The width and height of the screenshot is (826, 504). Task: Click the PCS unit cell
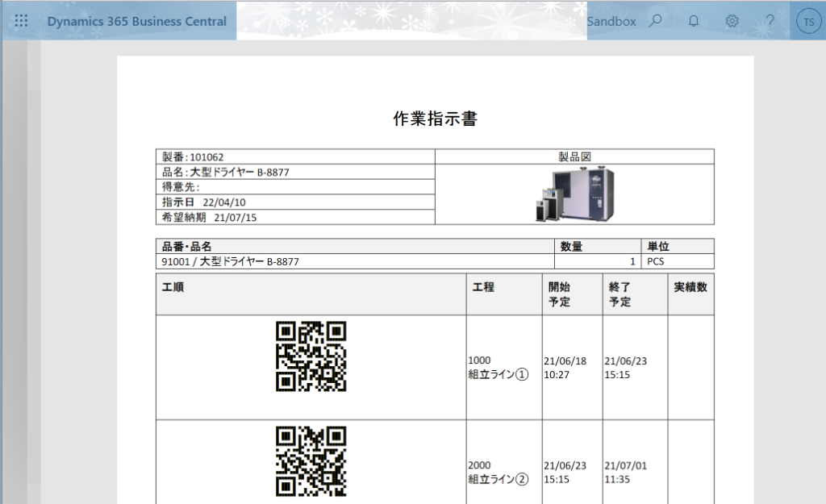(x=678, y=261)
